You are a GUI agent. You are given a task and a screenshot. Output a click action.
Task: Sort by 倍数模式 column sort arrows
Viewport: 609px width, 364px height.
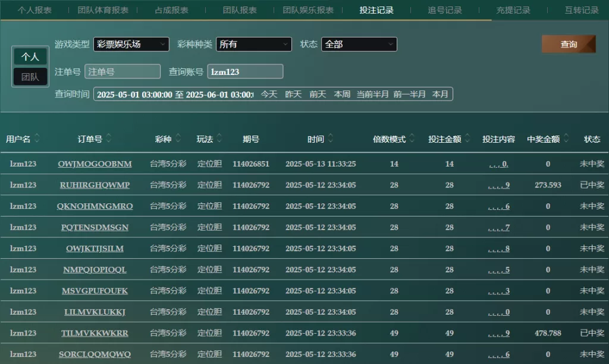(412, 138)
